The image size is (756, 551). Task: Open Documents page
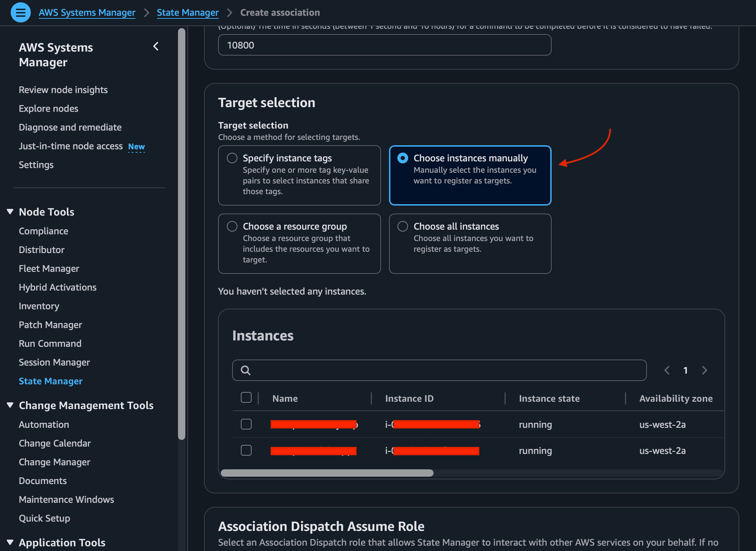(43, 481)
